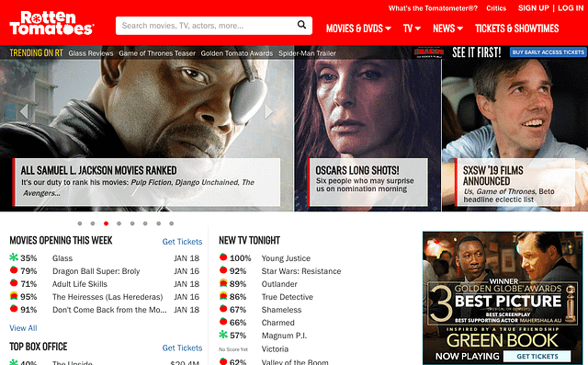Screen dimensions: 588x365
Task: Open All Samuel L. Jackson Movies Ranked article
Action: point(146,182)
